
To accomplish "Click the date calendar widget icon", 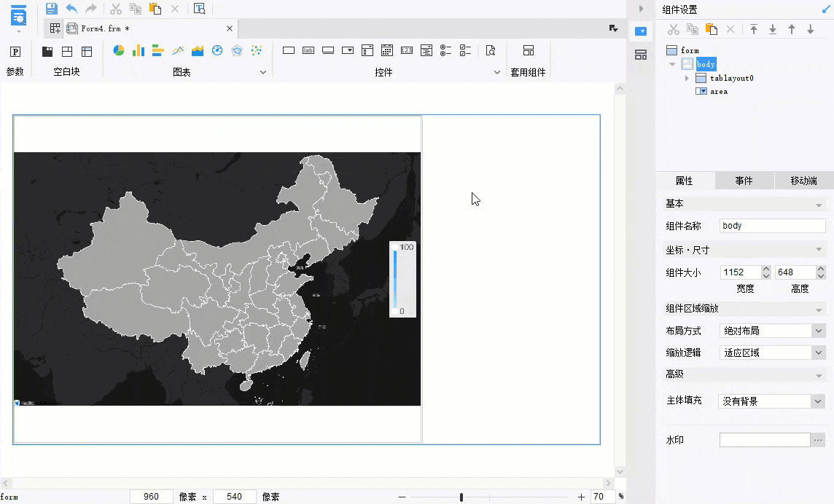I will [387, 50].
